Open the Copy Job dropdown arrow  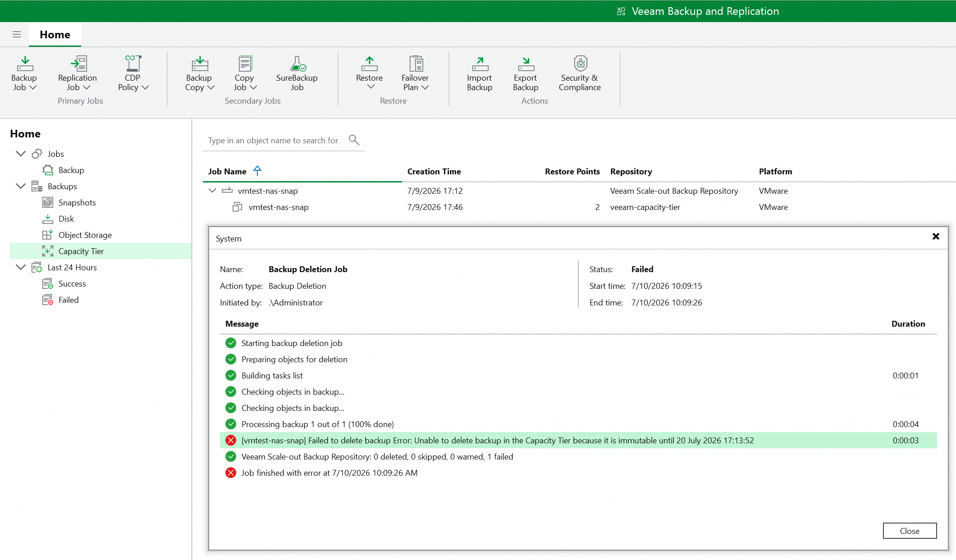point(253,87)
